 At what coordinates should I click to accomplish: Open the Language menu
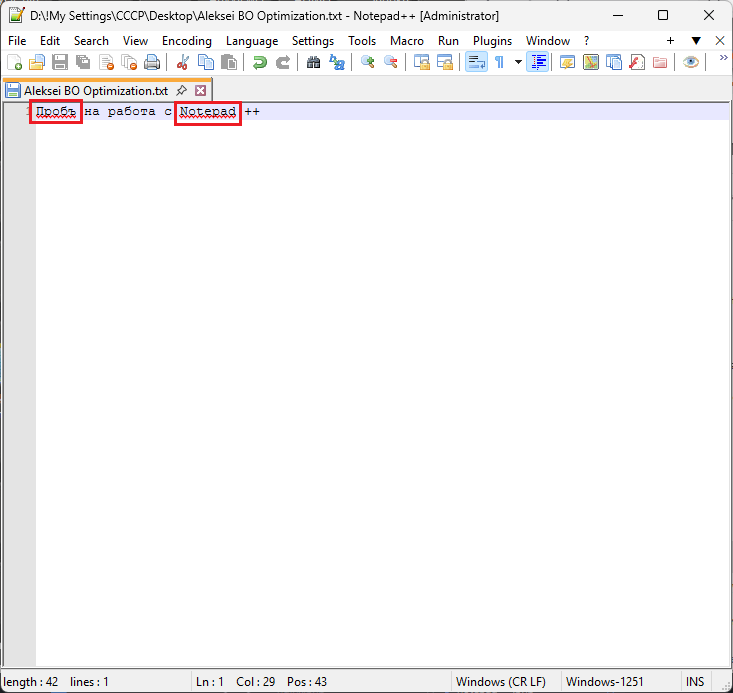(x=252, y=41)
